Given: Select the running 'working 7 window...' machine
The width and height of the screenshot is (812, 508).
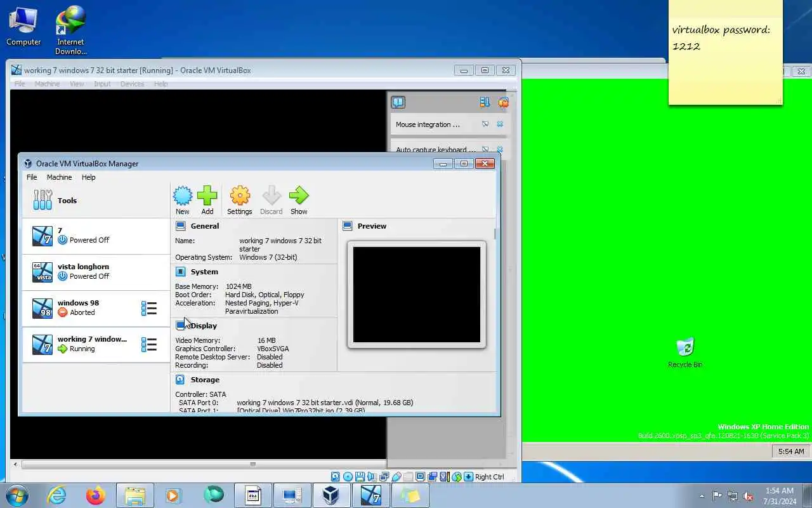Looking at the screenshot, I should tap(96, 344).
